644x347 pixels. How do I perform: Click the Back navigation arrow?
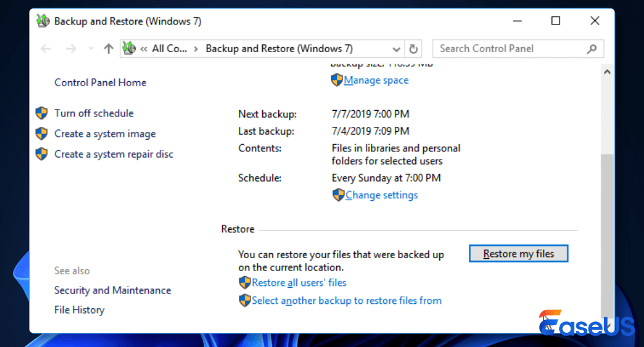tap(46, 49)
